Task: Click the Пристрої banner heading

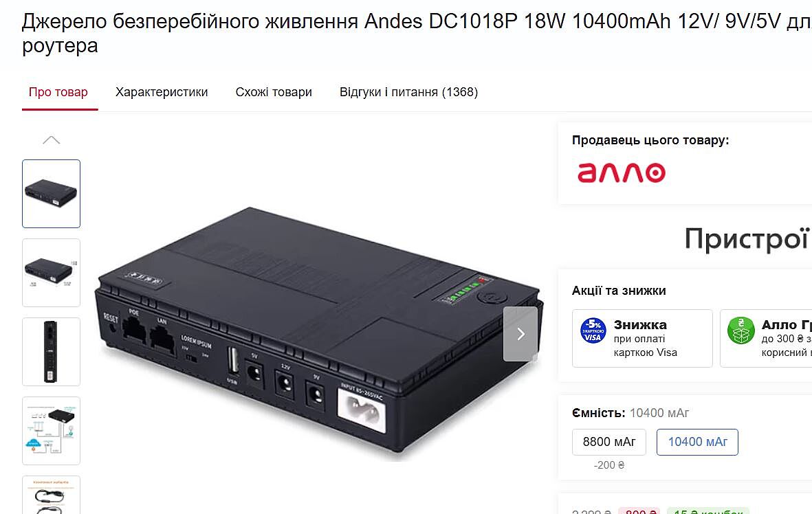Action: [747, 239]
